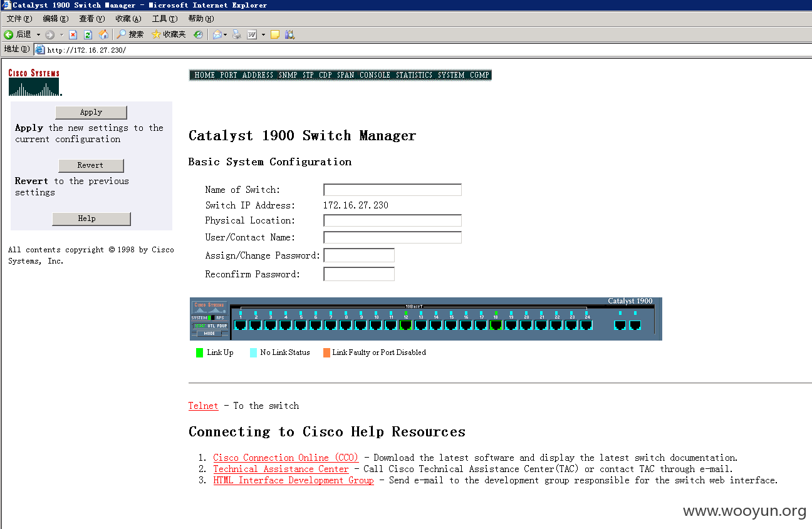
Task: Focus the Physical Location field
Action: click(x=392, y=220)
